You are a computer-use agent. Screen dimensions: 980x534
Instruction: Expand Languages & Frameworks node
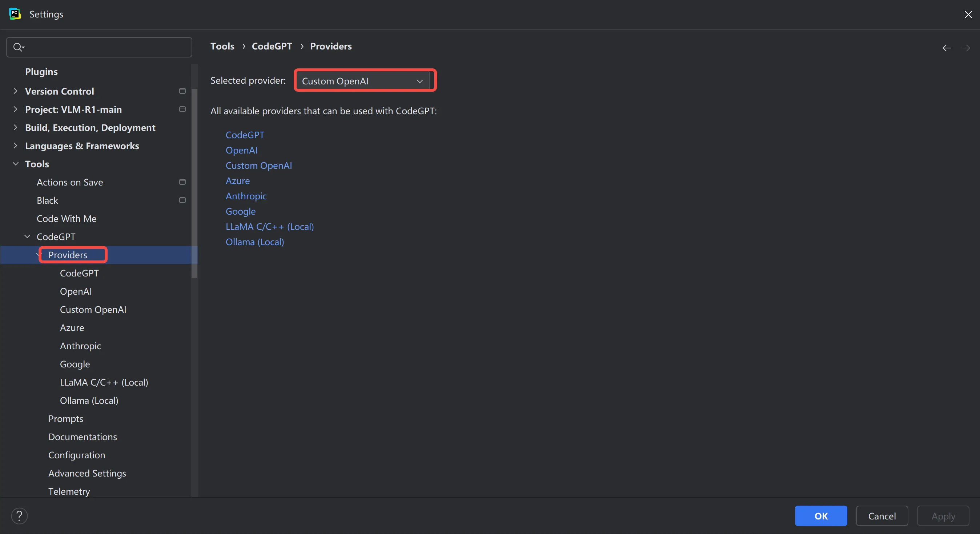15,146
